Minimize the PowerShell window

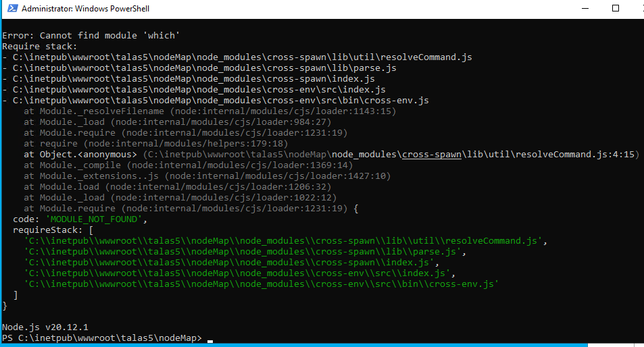pyautogui.click(x=585, y=9)
